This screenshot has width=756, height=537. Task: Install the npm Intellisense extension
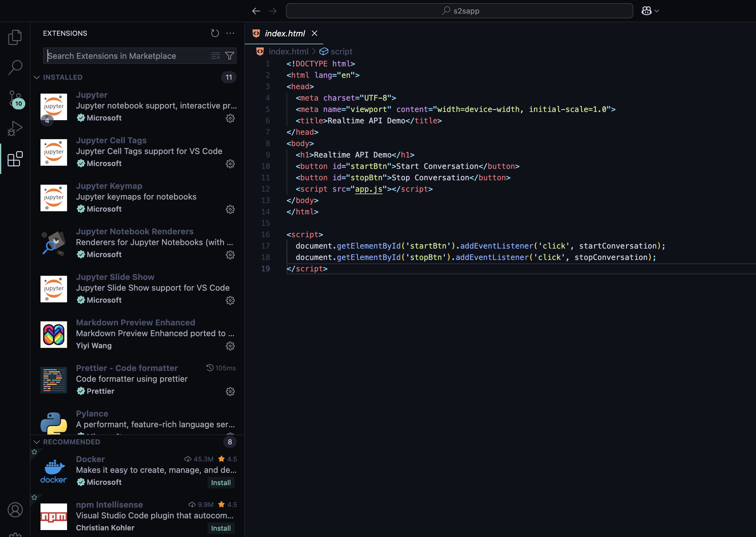tap(221, 528)
